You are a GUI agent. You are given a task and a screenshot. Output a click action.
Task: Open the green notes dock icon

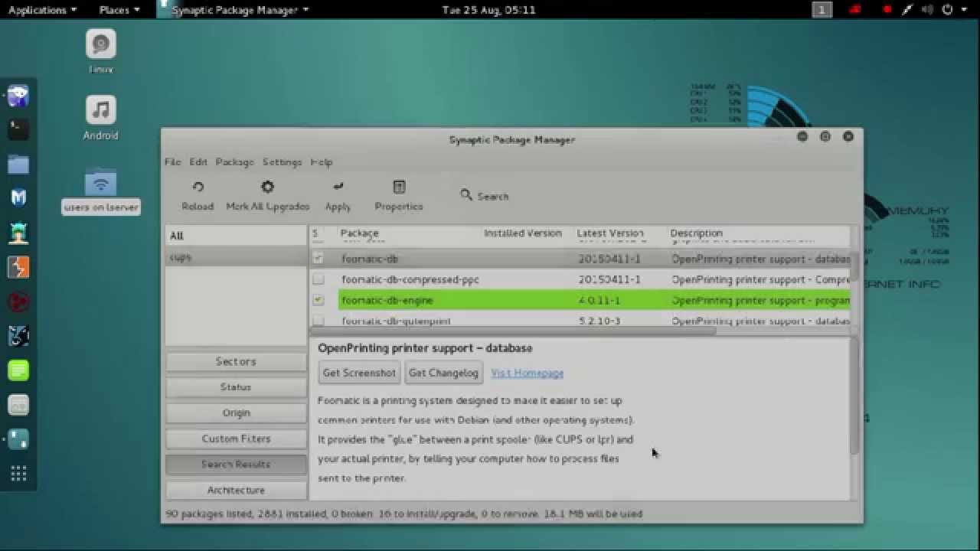click(18, 370)
